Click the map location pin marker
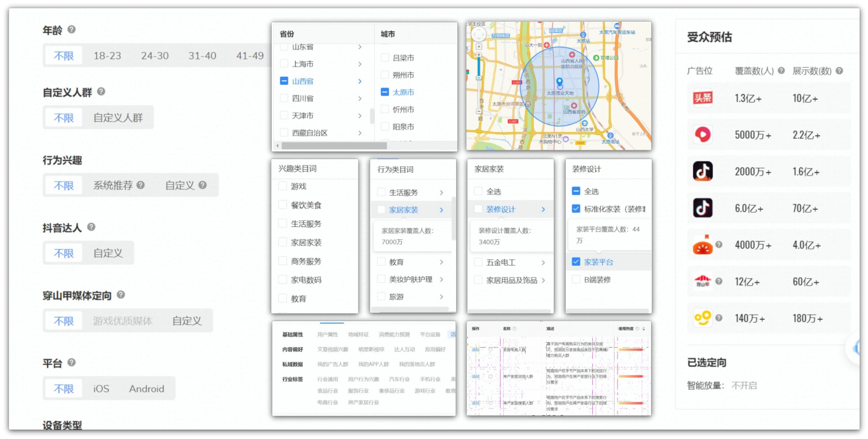868x439 pixels. click(559, 83)
